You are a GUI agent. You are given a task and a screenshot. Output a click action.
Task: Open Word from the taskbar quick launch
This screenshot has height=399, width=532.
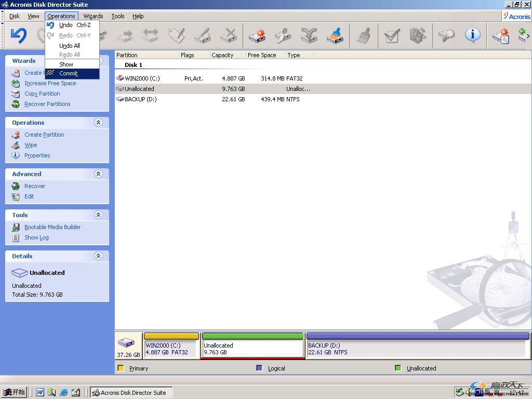pos(40,392)
